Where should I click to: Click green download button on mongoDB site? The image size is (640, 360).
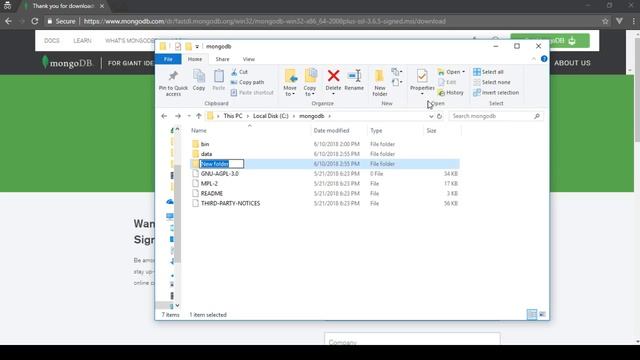tap(550, 40)
